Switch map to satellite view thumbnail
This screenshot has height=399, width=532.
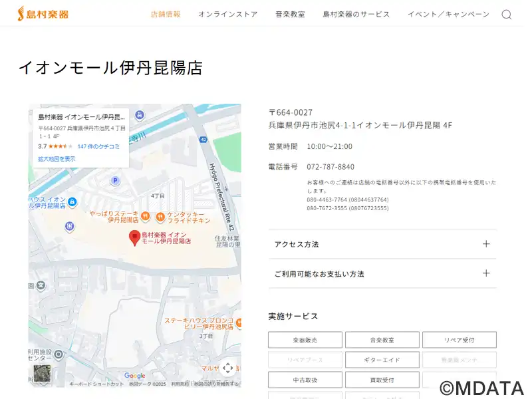42,373
